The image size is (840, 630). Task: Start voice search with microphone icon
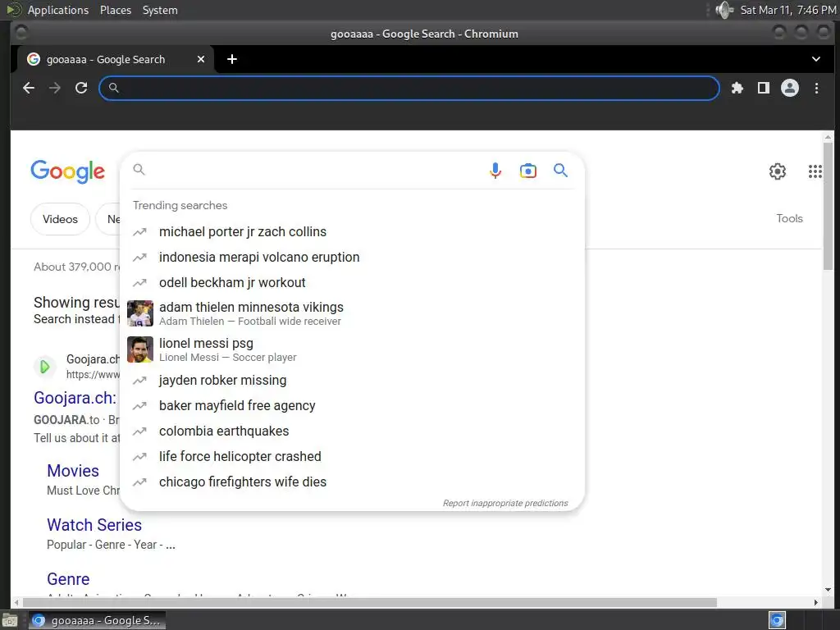(x=495, y=171)
